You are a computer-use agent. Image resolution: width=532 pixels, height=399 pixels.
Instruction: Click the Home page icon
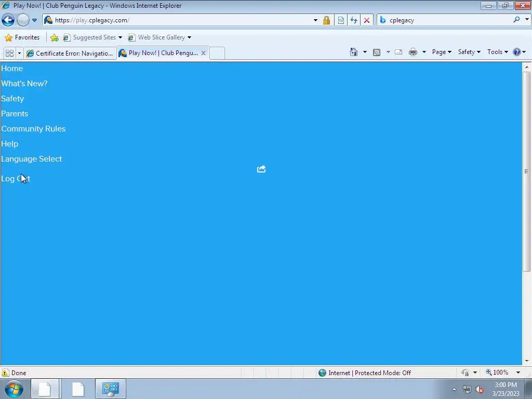(x=353, y=52)
